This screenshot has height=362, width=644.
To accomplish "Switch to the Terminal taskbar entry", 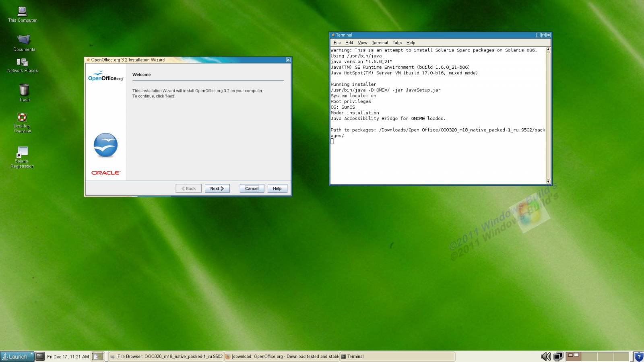I will pos(397,356).
